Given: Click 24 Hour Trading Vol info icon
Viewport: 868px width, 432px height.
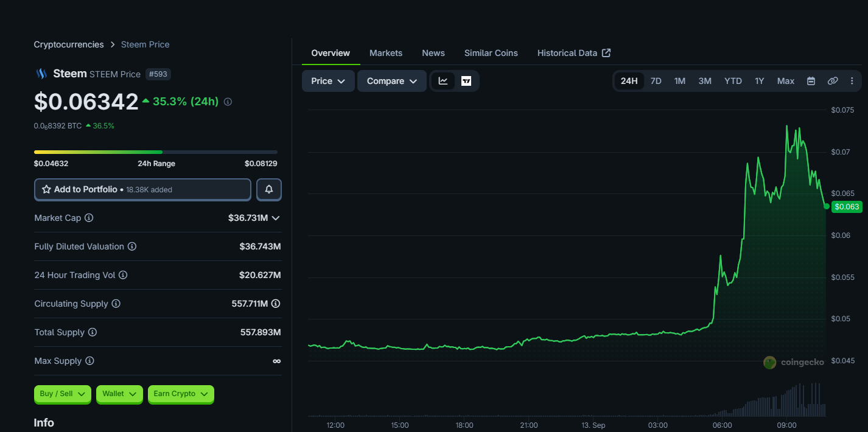Looking at the screenshot, I should pyautogui.click(x=123, y=275).
